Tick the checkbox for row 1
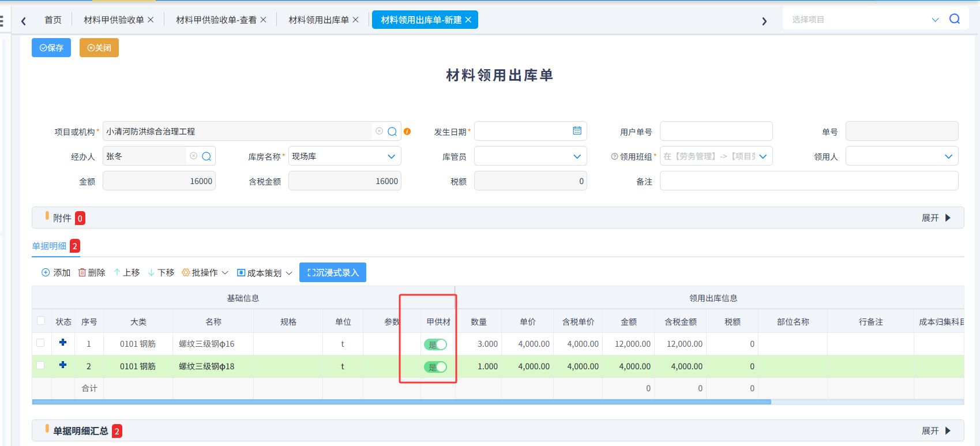The width and height of the screenshot is (980, 446). [x=40, y=343]
